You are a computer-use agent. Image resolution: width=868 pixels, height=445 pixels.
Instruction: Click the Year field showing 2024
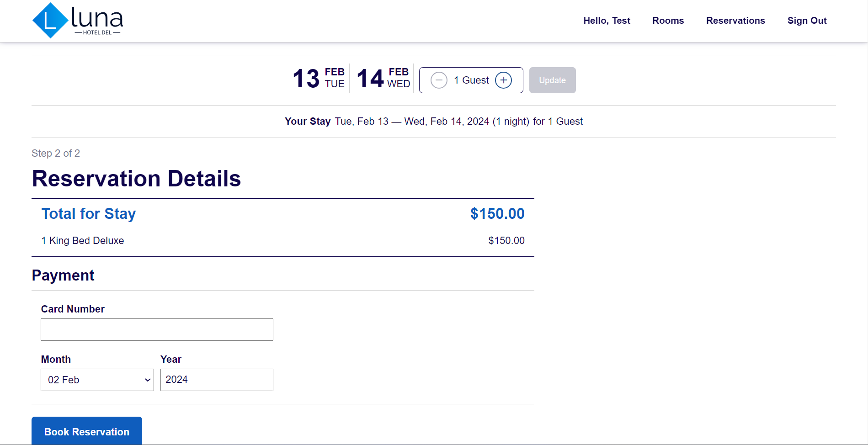click(x=217, y=380)
